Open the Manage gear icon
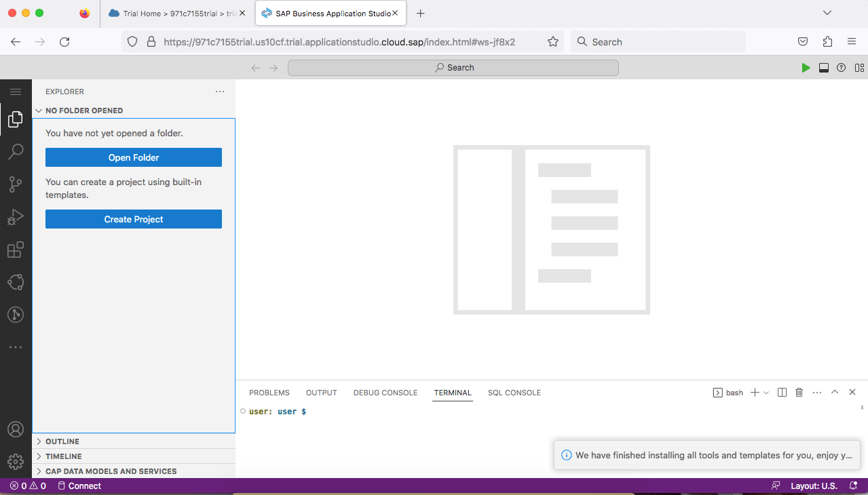 [x=16, y=462]
